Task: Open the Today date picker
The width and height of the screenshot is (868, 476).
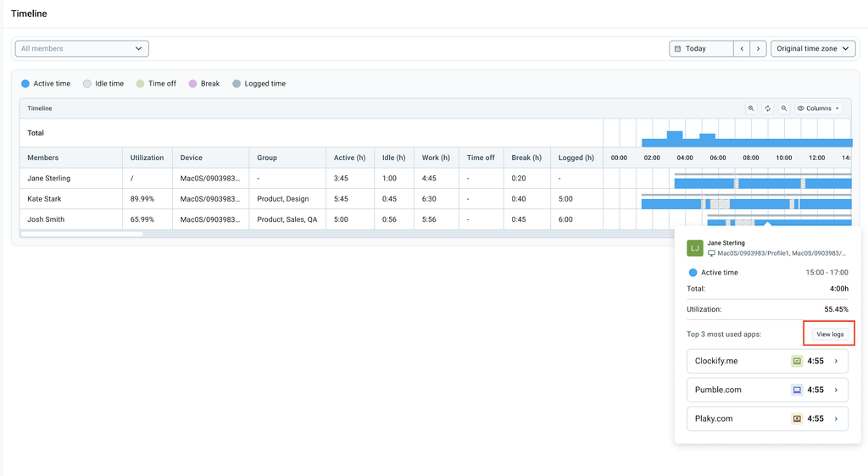Action: coord(701,48)
